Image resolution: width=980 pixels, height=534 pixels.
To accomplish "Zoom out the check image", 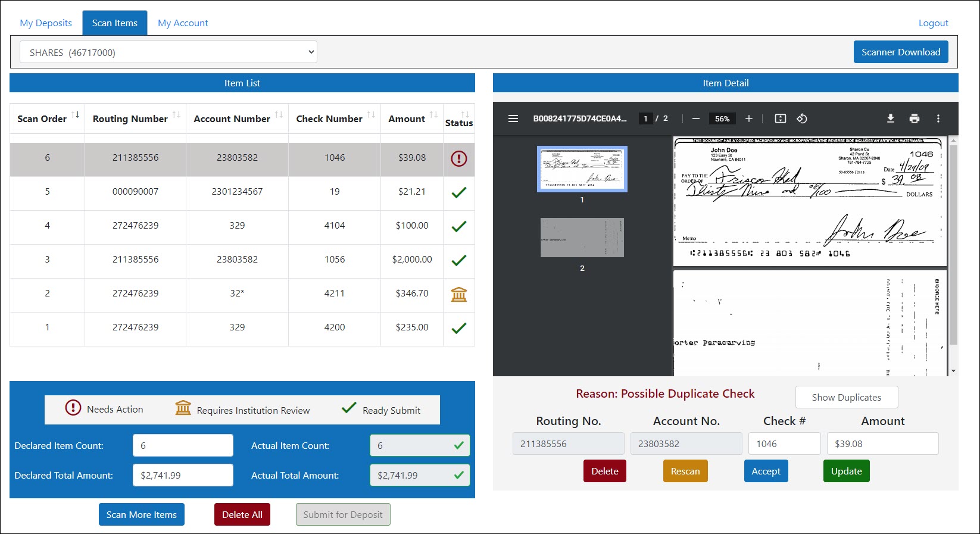I will [x=695, y=118].
